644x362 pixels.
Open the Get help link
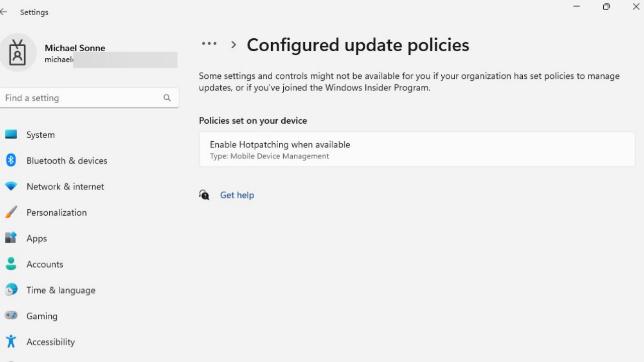point(237,195)
